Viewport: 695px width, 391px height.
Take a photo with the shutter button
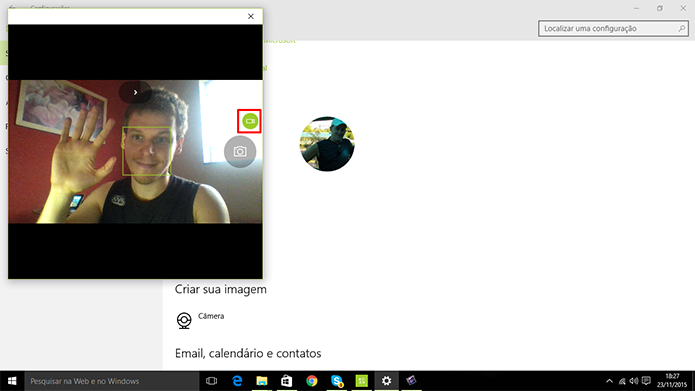pyautogui.click(x=240, y=152)
